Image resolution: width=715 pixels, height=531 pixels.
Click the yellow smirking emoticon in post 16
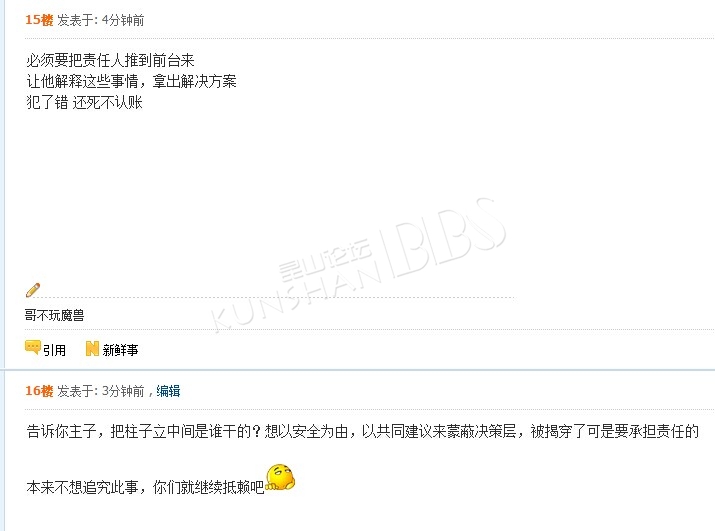point(280,477)
